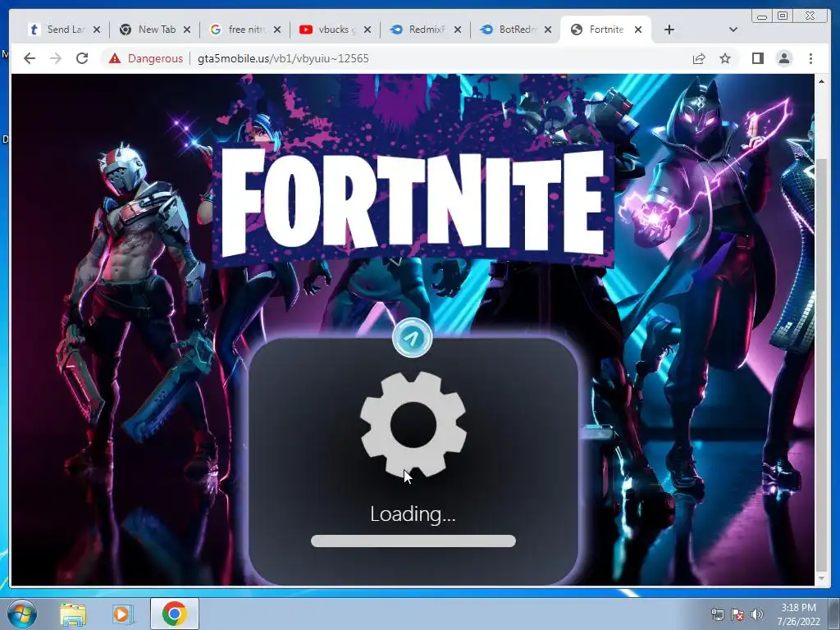Close the vbucks YouTube tab

(x=367, y=30)
